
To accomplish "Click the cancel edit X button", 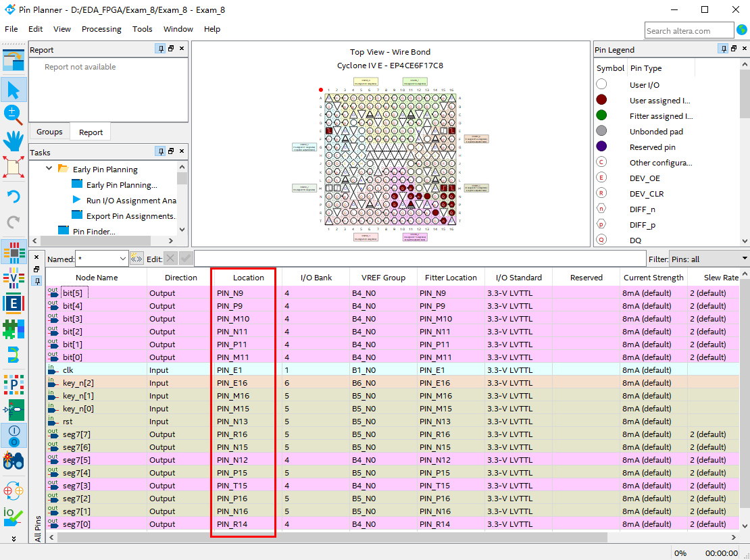I will coord(170,259).
